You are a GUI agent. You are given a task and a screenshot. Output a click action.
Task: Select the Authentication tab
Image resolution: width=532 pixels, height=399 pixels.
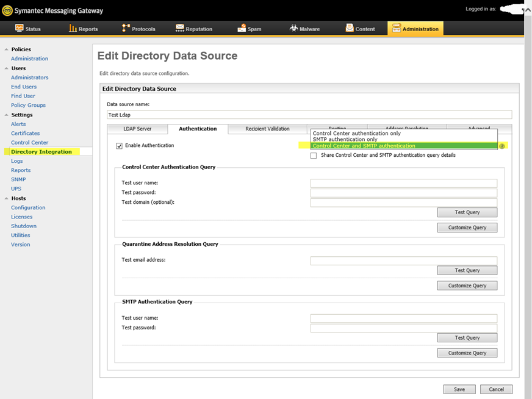coord(198,129)
